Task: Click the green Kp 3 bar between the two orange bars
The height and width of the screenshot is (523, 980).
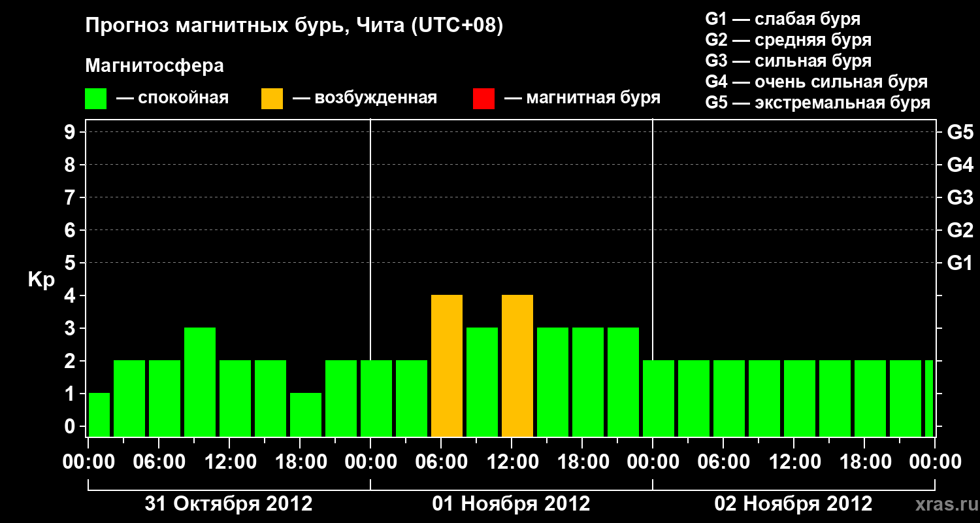Action: pyautogui.click(x=482, y=382)
